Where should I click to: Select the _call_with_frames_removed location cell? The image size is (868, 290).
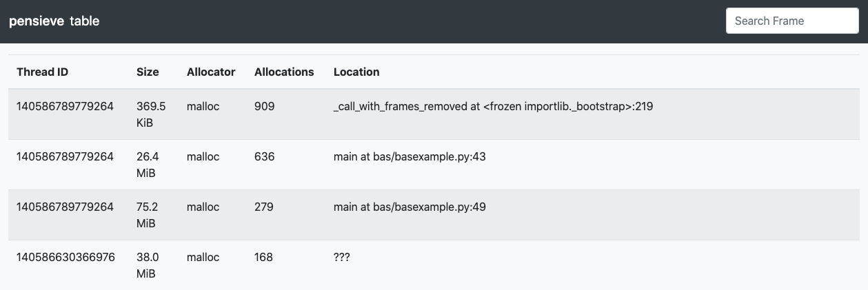[x=493, y=107]
